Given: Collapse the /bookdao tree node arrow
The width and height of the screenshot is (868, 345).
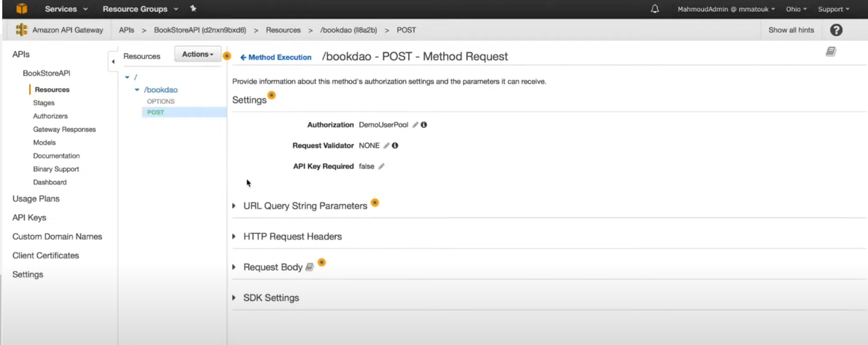Looking at the screenshot, I should (137, 90).
